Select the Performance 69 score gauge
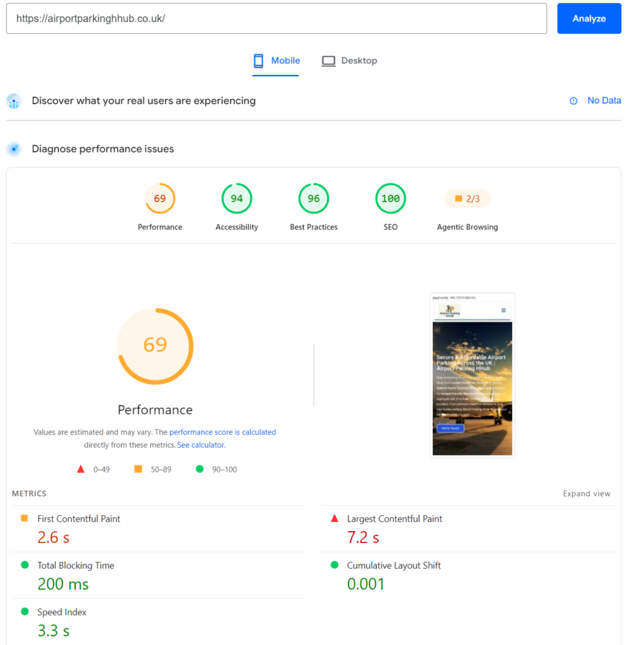Image resolution: width=644 pixels, height=645 pixels. coord(159,198)
